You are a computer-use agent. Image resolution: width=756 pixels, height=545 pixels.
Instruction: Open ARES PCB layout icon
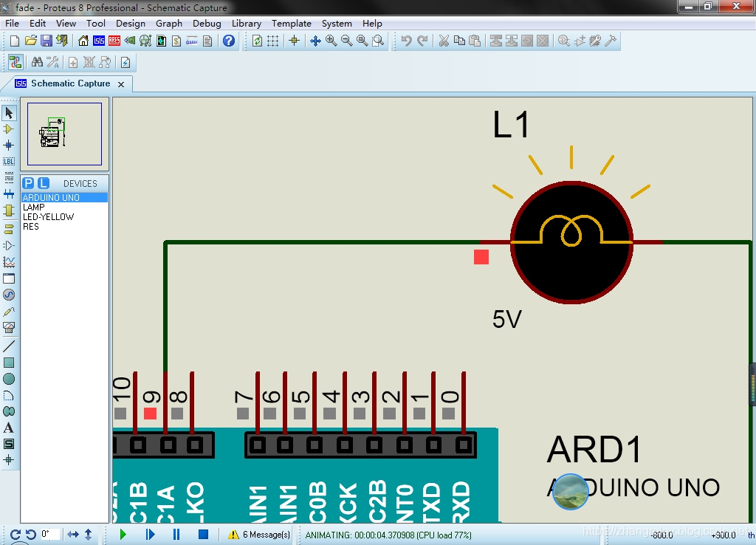114,41
